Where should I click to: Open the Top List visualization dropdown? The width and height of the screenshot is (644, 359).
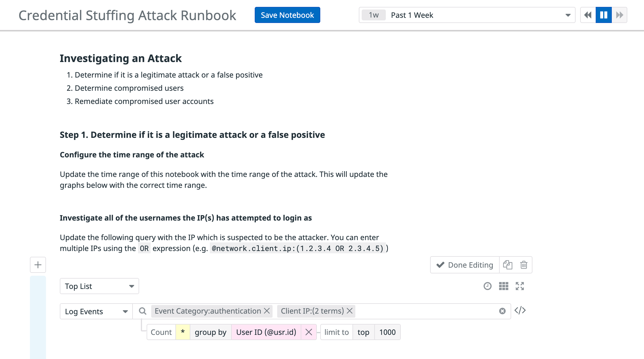click(99, 286)
